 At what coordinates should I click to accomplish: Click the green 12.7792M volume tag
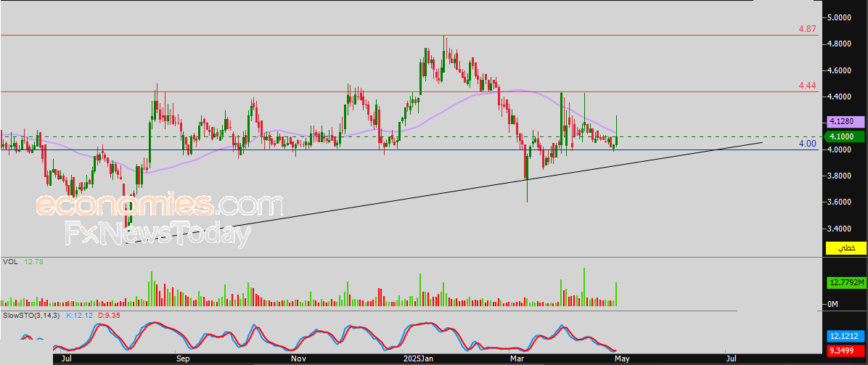coord(845,283)
